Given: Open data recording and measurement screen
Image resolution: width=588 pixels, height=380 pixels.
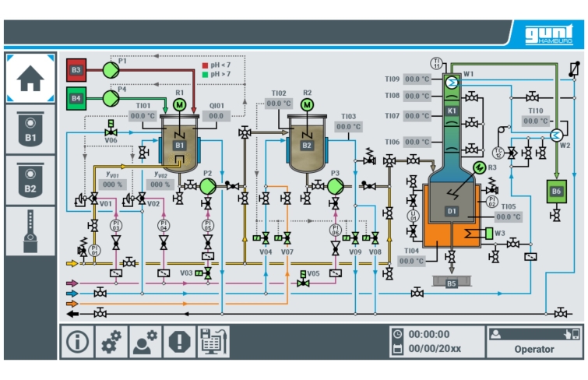Looking at the screenshot, I should (x=213, y=342).
